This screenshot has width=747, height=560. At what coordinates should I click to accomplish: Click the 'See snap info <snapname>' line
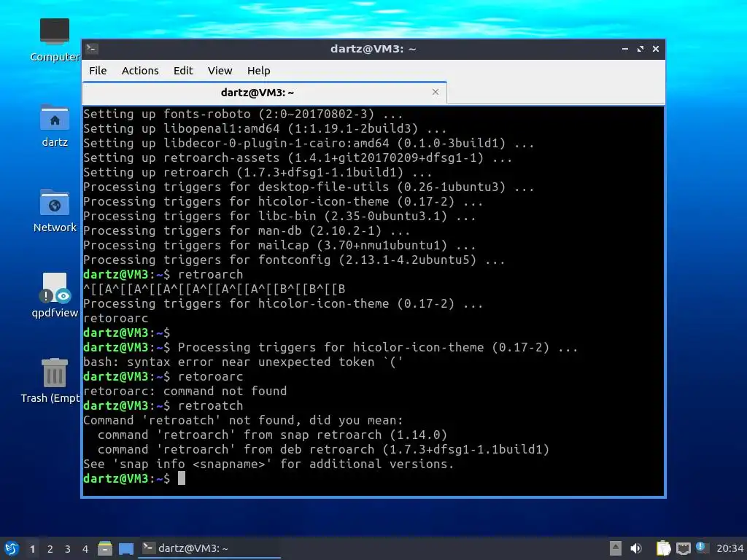268,464
